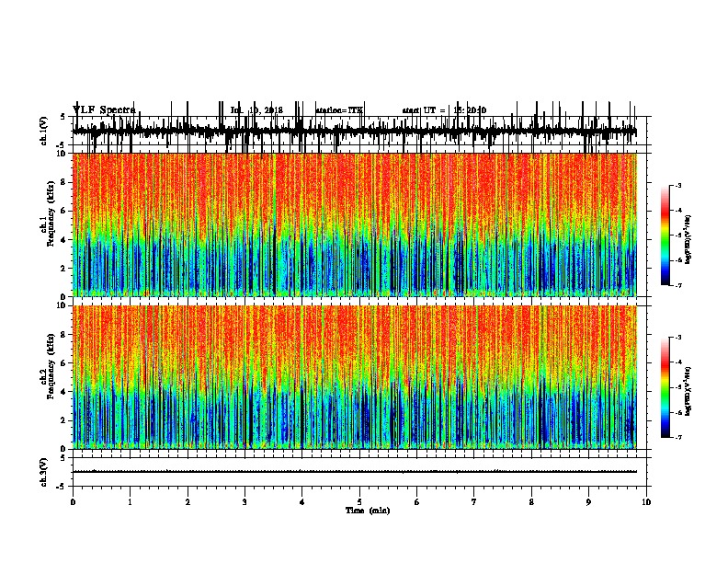728x563 pixels.
Task: Click the ch.2 spectrogram color bar
Action: click(x=665, y=387)
